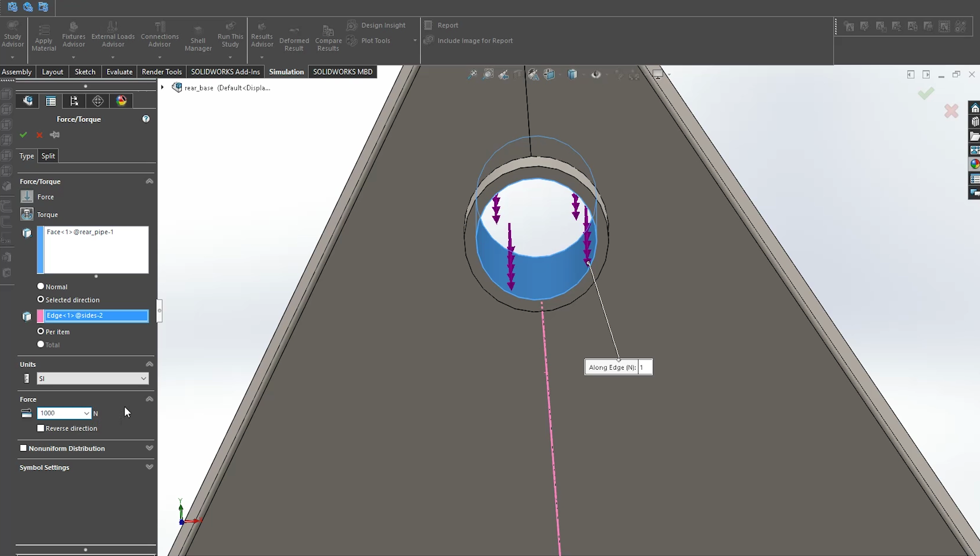Open the Plot Tools dropdown arrow
This screenshot has width=980, height=556.
pos(415,41)
